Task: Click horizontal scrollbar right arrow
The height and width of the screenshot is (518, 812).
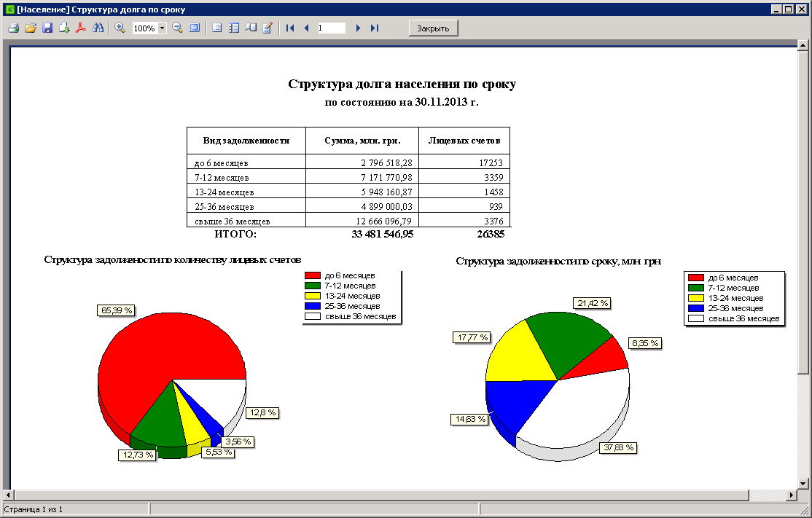Action: click(x=792, y=495)
